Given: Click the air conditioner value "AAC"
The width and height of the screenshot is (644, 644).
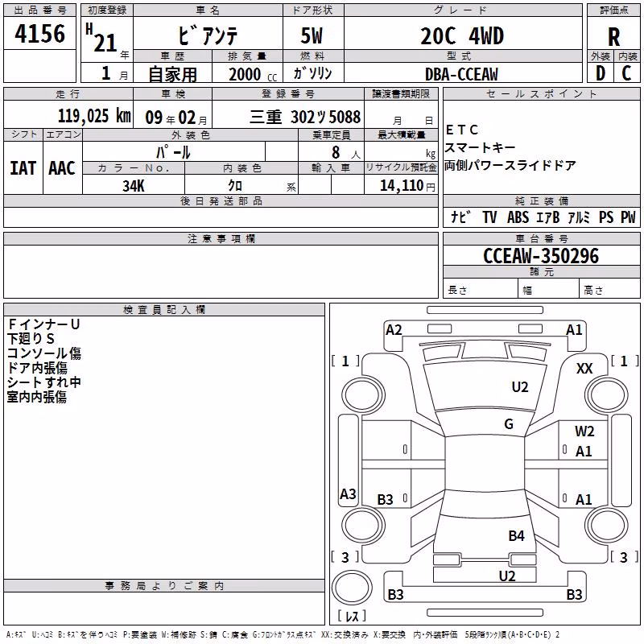Looking at the screenshot, I should 62,168.
